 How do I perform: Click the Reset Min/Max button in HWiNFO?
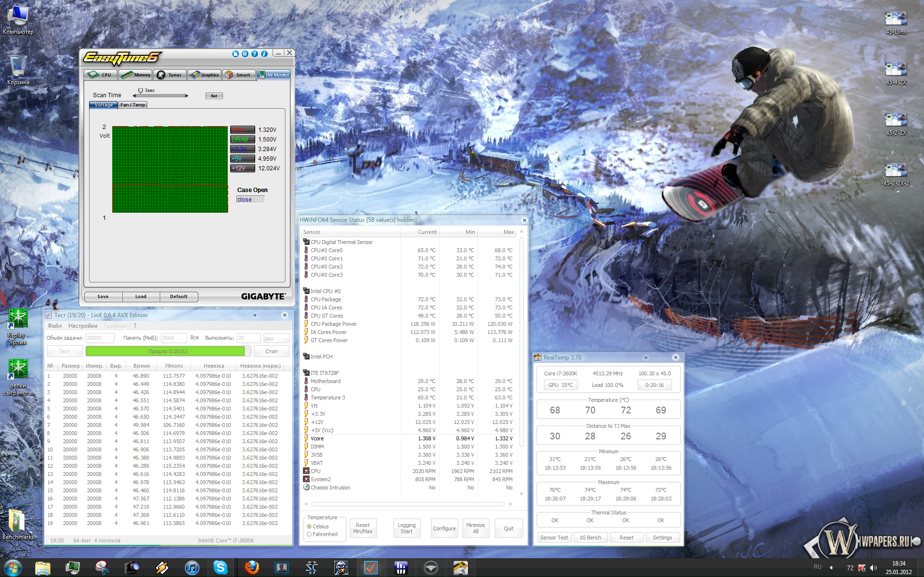pos(363,528)
